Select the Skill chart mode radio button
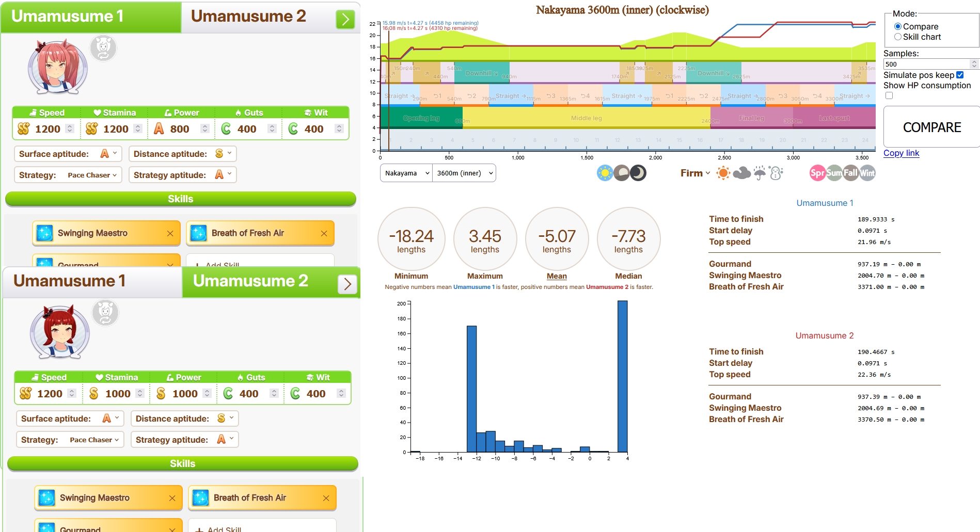This screenshot has width=980, height=532. click(x=898, y=37)
